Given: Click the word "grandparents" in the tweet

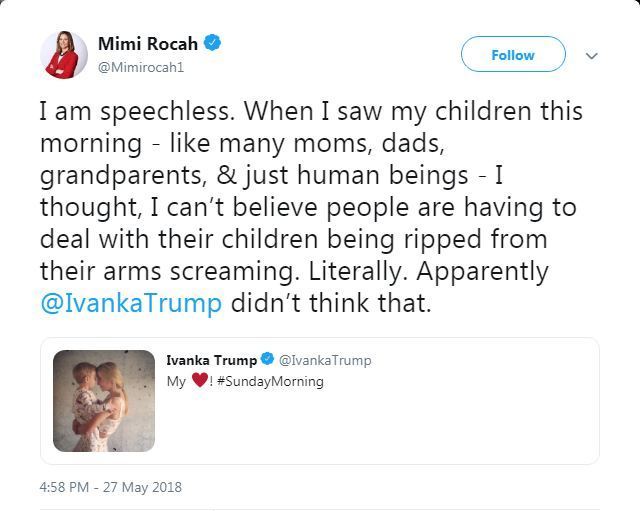Looking at the screenshot, I should [x=123, y=176].
